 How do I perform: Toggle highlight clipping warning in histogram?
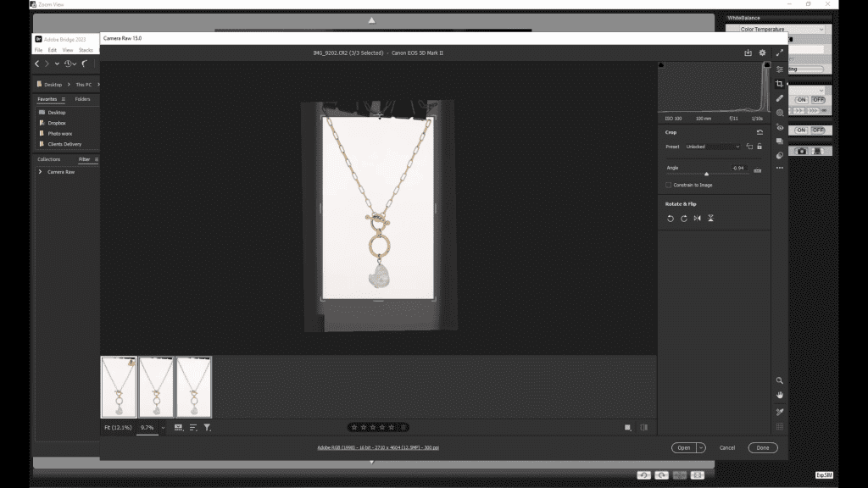click(766, 65)
